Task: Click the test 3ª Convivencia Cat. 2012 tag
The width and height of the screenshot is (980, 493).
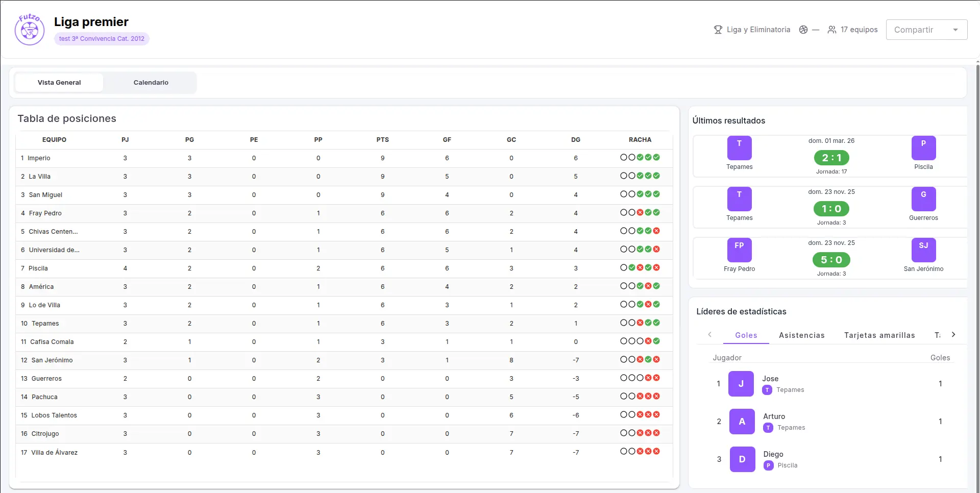Action: pos(102,39)
